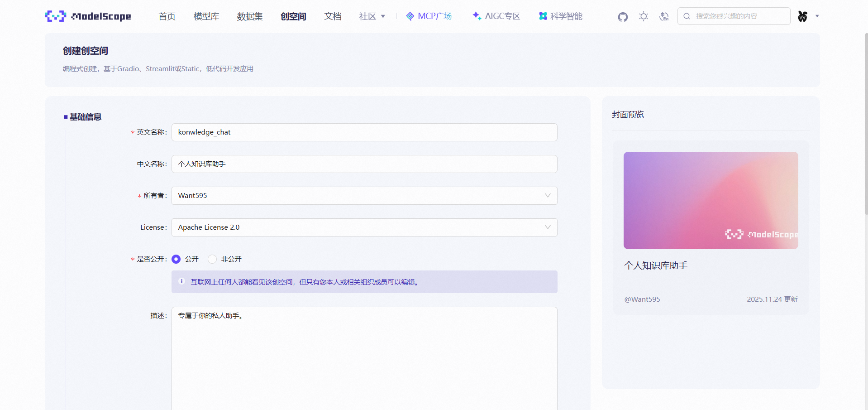This screenshot has width=868, height=410.
Task: Open the 创空间 menu item
Action: (293, 16)
